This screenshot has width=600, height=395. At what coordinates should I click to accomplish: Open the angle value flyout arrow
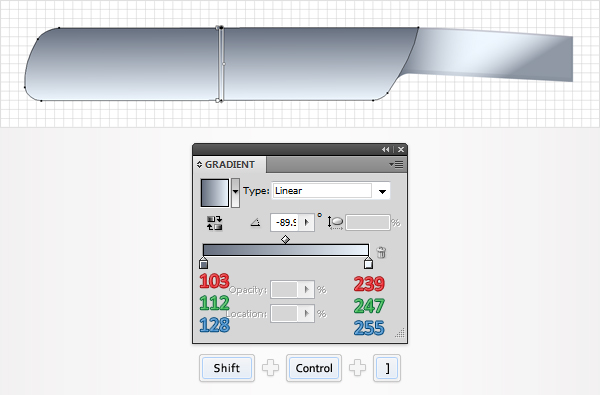307,222
